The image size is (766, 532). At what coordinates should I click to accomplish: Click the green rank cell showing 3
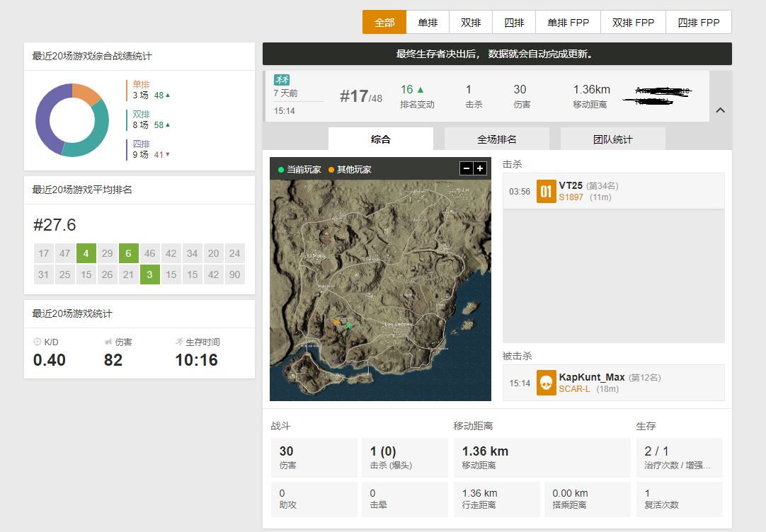point(149,274)
